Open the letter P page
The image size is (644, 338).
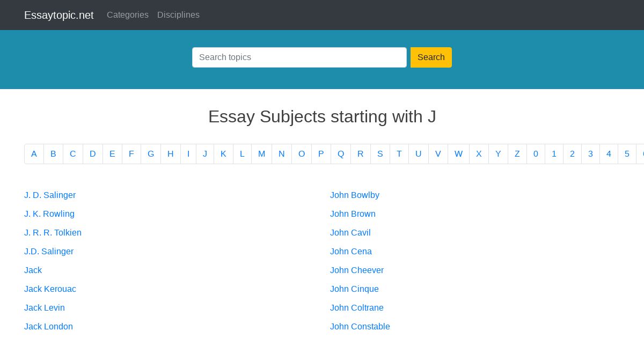[x=321, y=154]
